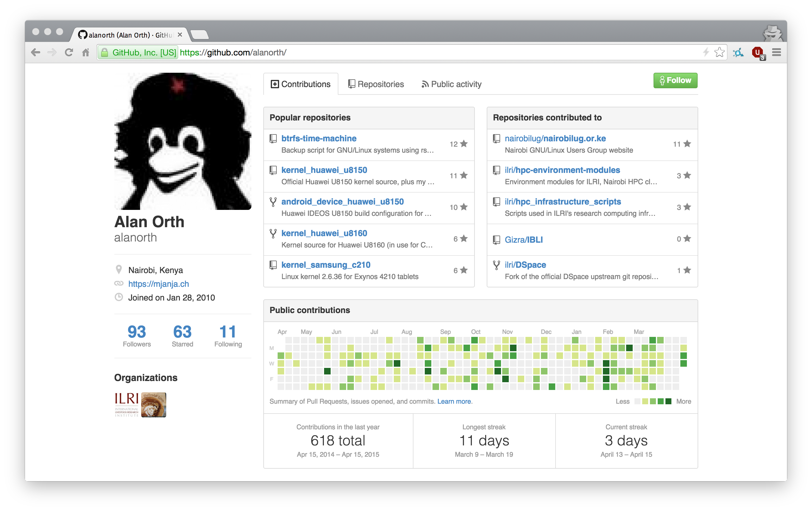The height and width of the screenshot is (511, 812).
Task: Click star icon beside btrfs-time-machine
Action: pyautogui.click(x=464, y=144)
